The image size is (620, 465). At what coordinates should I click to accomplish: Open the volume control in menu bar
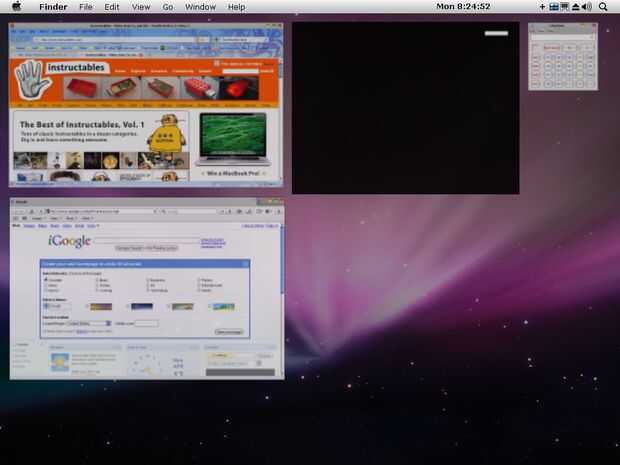(x=588, y=7)
